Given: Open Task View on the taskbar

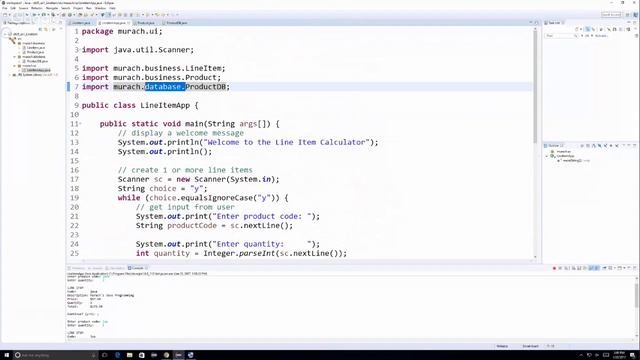Looking at the screenshot, I should tap(105, 355).
